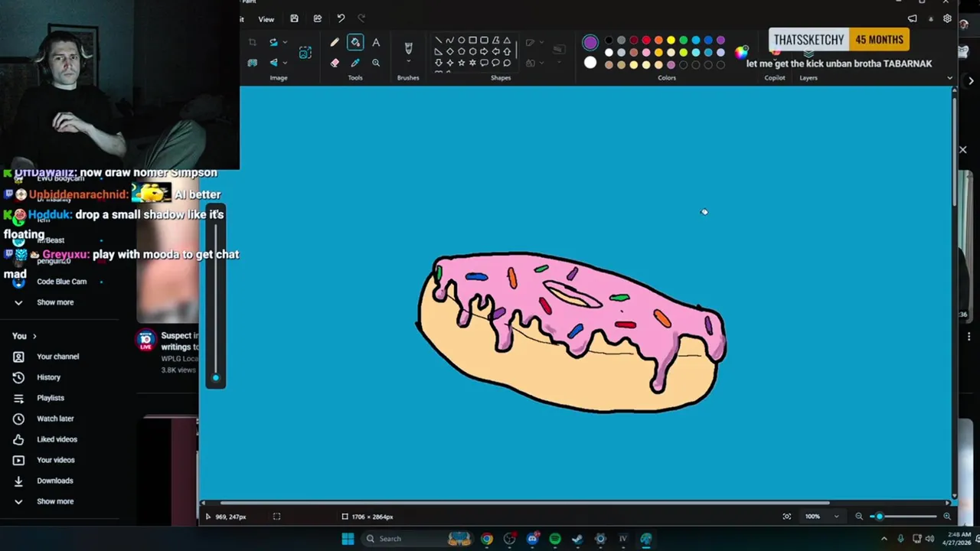Adjust the zoom slider in status bar

pos(903,517)
